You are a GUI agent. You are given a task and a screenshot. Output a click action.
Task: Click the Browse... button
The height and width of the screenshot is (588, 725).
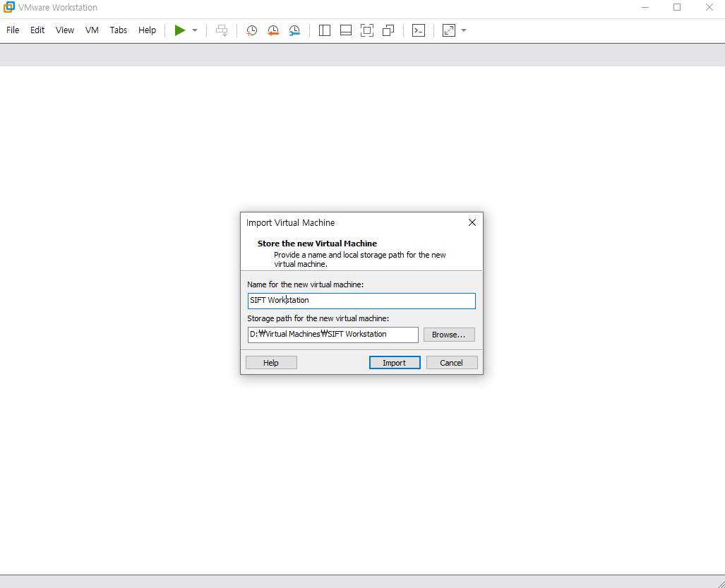click(x=449, y=335)
